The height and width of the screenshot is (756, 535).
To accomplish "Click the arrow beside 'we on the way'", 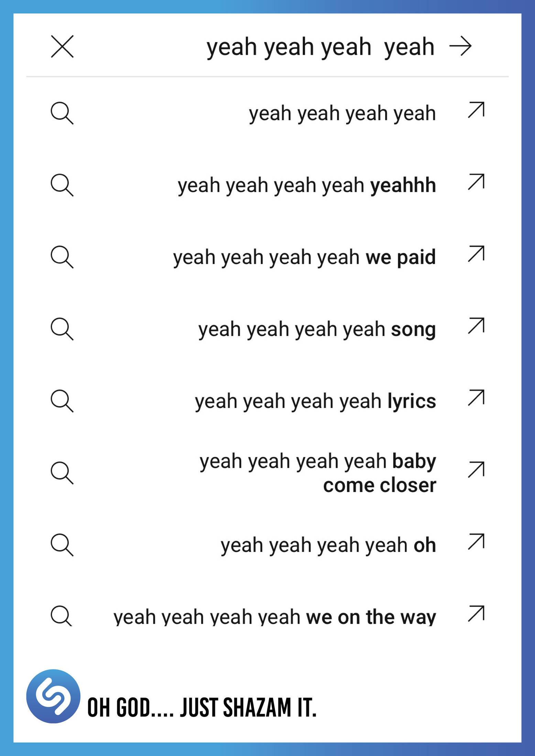I will pyautogui.click(x=476, y=614).
